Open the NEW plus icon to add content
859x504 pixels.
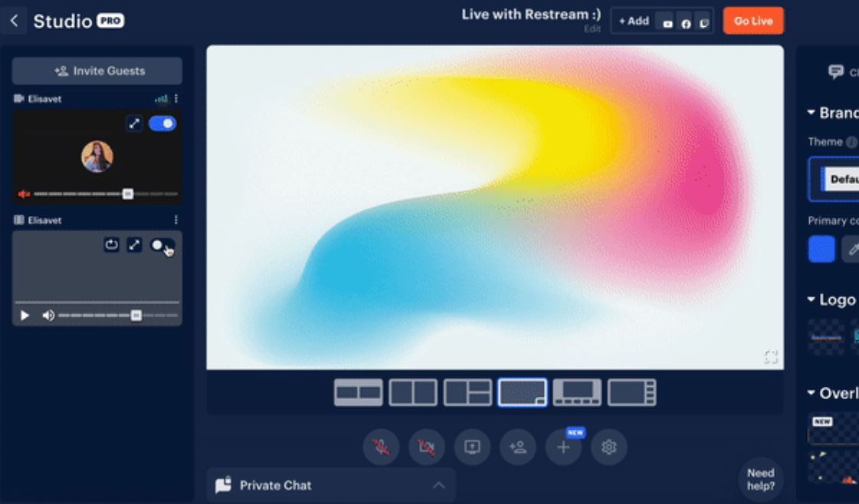(563, 447)
